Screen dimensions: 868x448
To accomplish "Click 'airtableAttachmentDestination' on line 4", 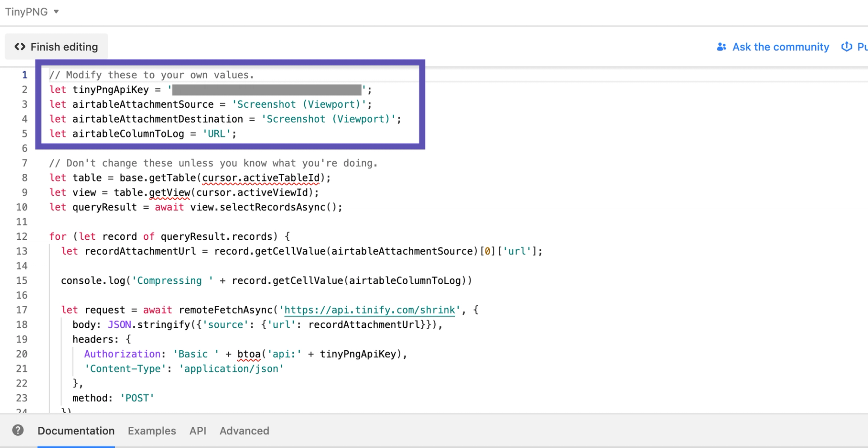I will [158, 119].
